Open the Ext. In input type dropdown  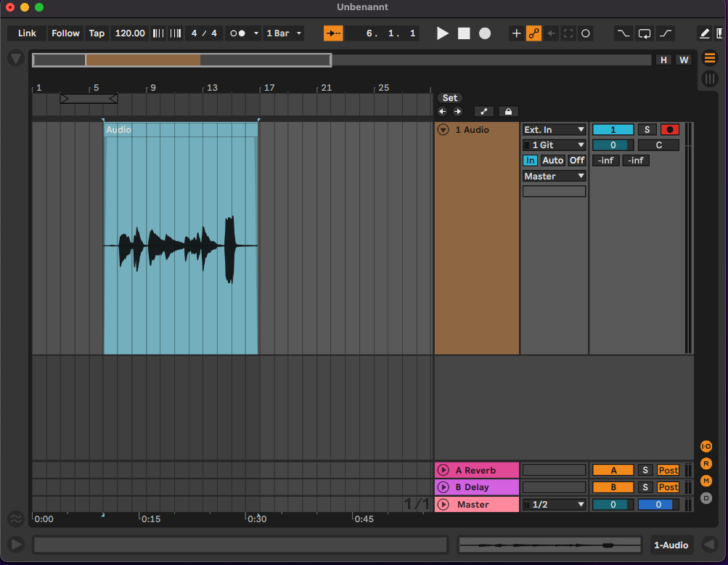coord(554,130)
